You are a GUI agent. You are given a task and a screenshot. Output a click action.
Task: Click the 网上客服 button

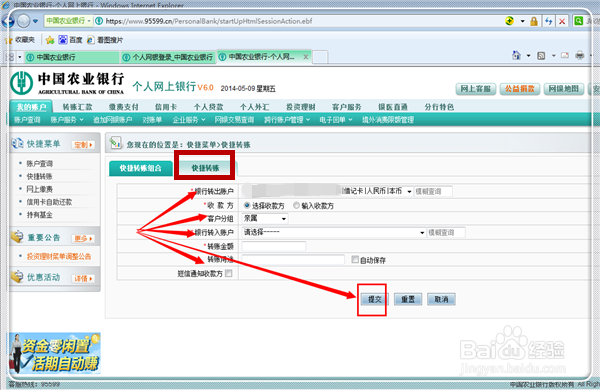pos(476,89)
